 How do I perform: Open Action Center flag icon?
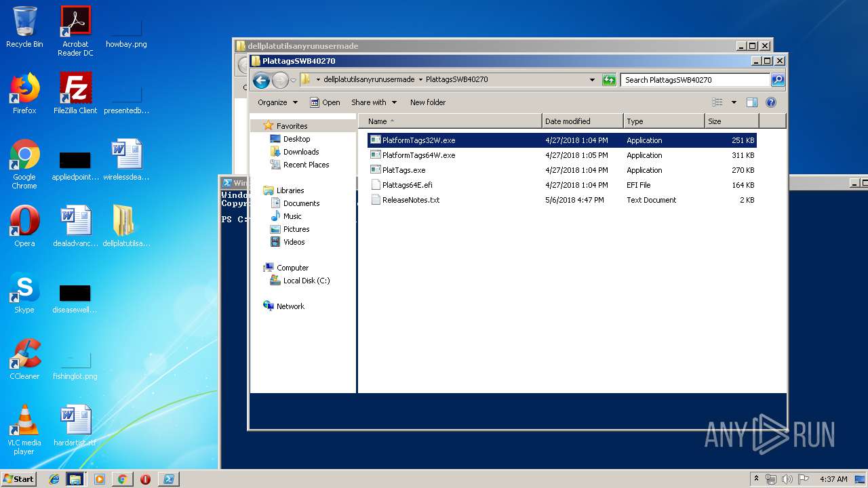click(802, 479)
